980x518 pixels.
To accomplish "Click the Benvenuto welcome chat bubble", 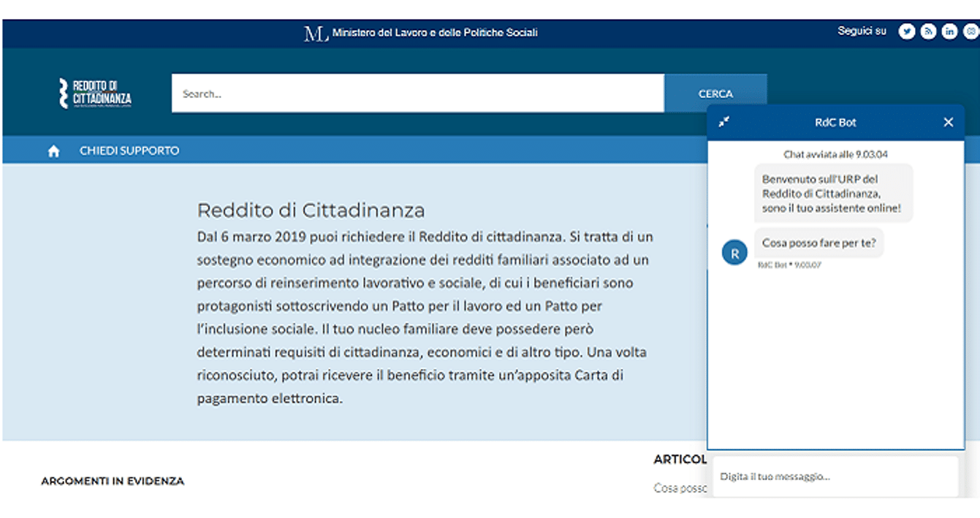I will [832, 194].
